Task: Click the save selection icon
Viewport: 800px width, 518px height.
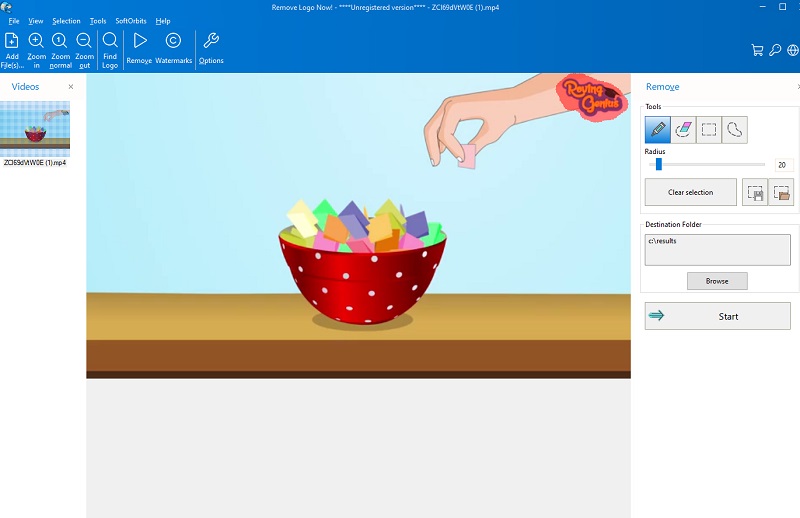Action: (755, 192)
